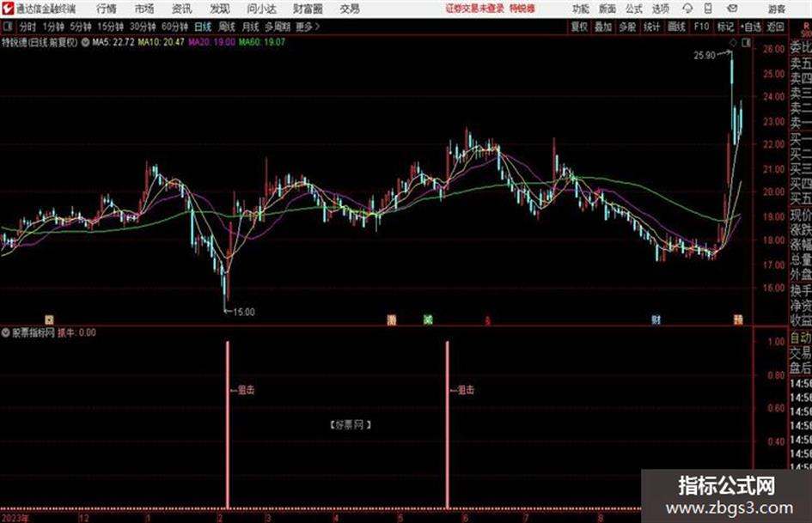Open the mail envelope icon
Viewport: 812px width, 523px height.
click(732, 9)
